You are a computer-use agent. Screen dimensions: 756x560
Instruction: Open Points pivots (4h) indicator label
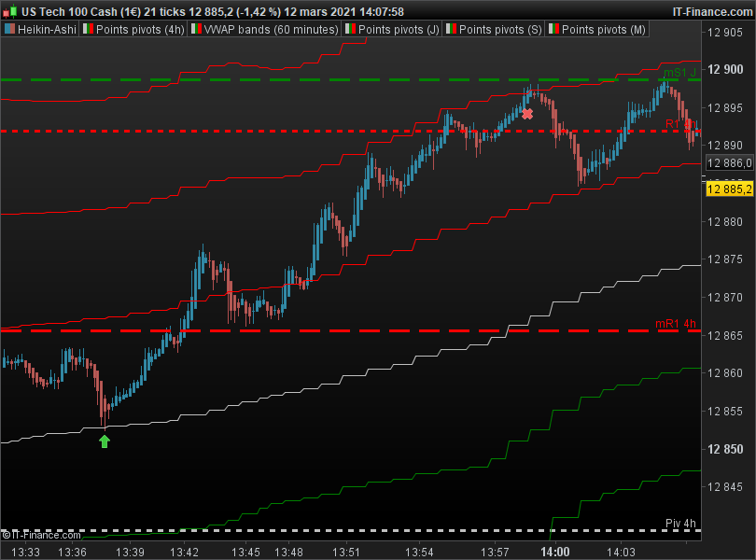tap(140, 30)
